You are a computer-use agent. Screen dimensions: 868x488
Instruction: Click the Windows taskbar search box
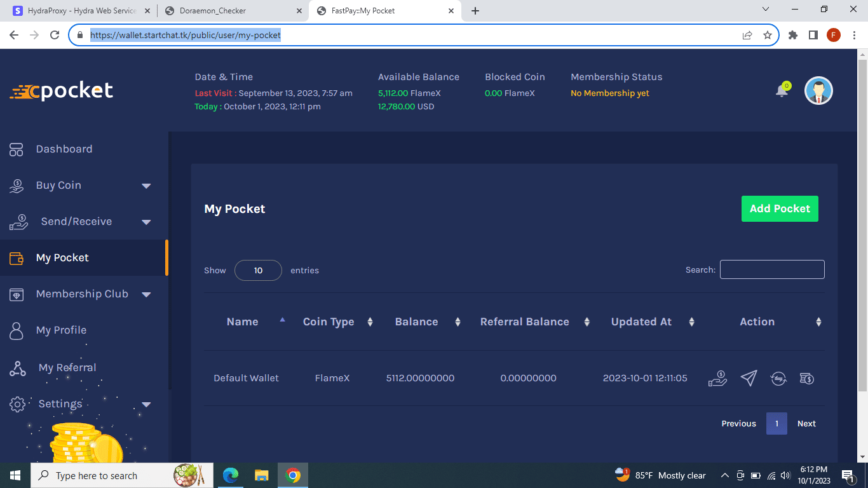121,475
